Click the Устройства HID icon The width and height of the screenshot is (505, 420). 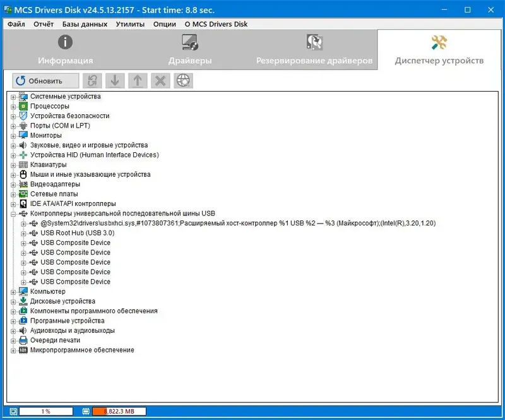tap(23, 155)
